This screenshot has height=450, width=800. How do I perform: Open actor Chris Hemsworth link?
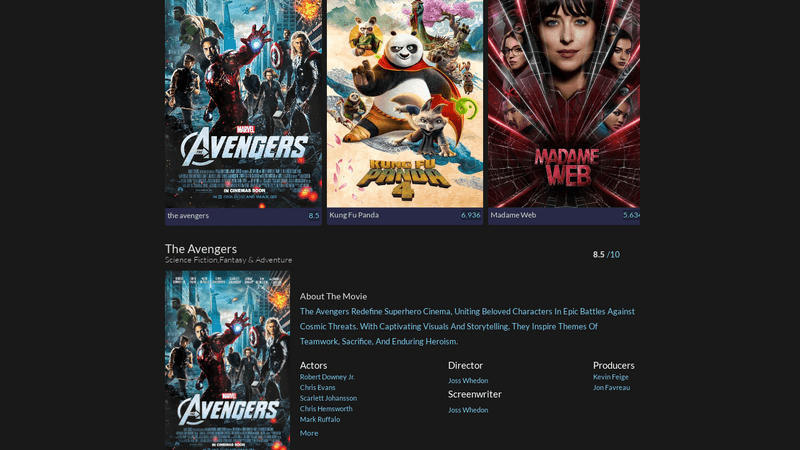[x=326, y=409]
